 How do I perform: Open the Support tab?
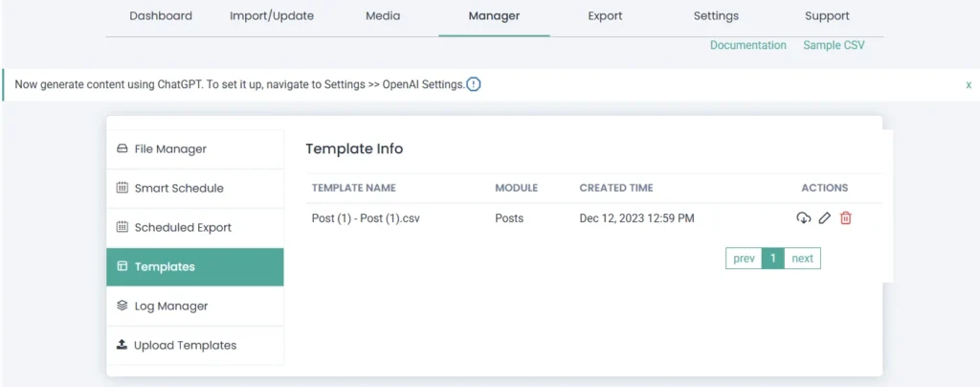(x=827, y=16)
